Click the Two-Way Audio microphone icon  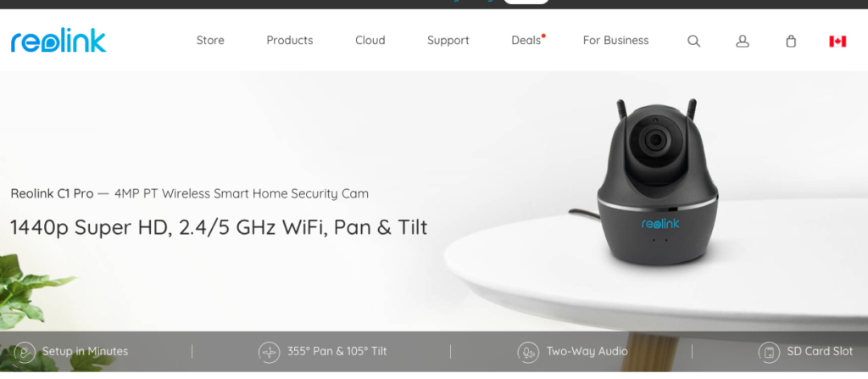(528, 352)
